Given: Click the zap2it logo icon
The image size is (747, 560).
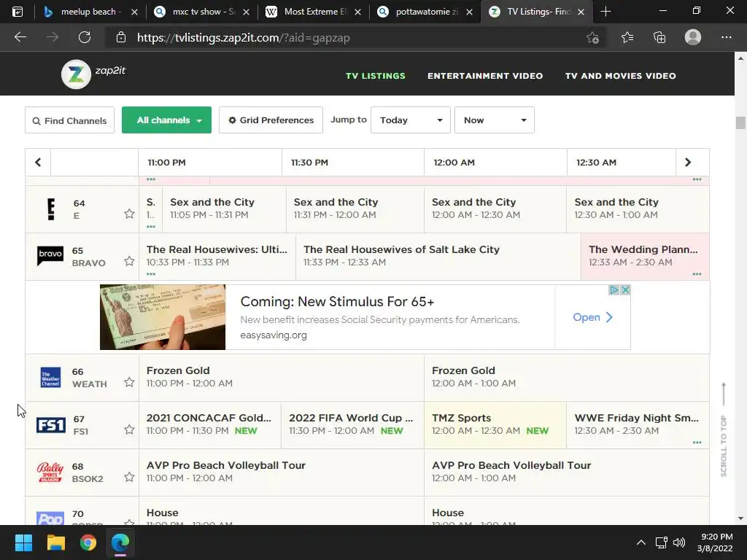Looking at the screenshot, I should tap(76, 74).
